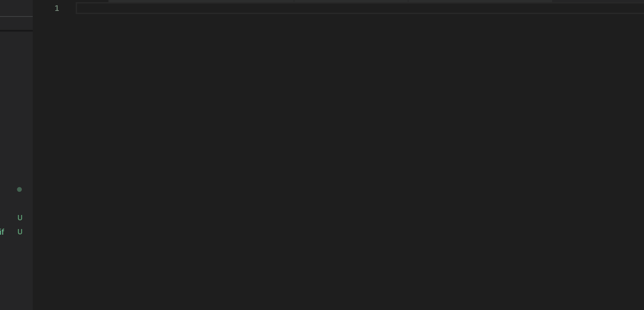
Task: Place cursor in editor line 1
Action: [x=360, y=8]
